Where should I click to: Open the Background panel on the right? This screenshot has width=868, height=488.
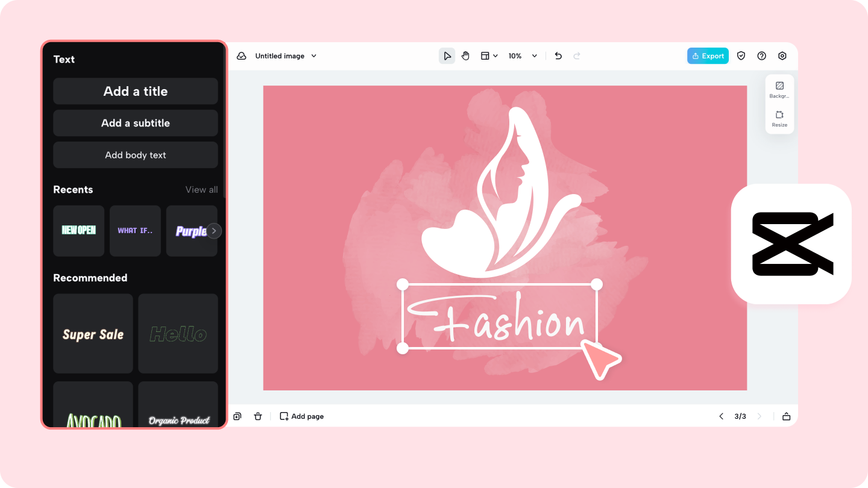coord(779,89)
